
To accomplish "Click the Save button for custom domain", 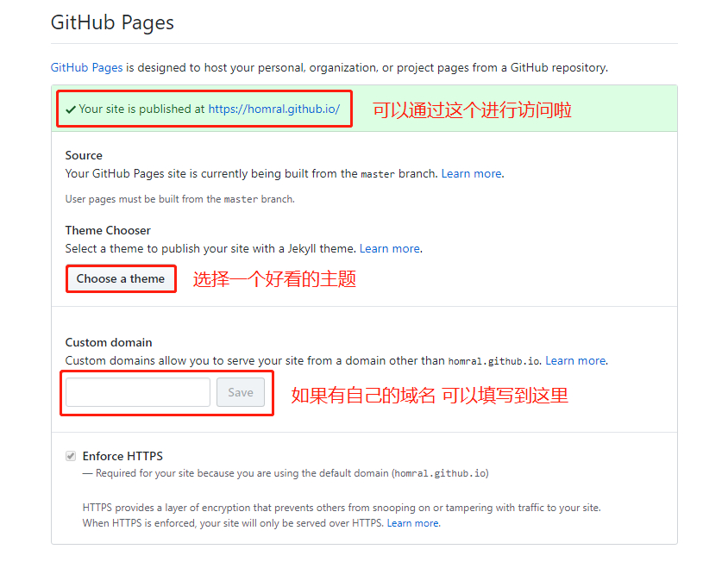I will click(241, 392).
